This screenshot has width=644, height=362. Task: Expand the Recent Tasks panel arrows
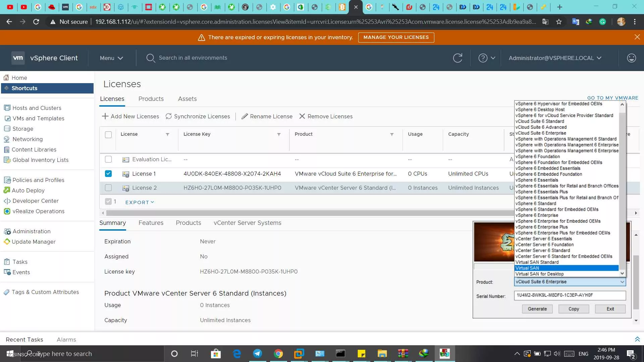pyautogui.click(x=637, y=339)
